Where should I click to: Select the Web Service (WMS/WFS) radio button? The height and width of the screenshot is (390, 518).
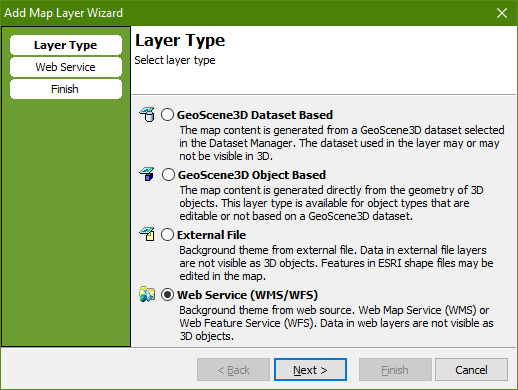[x=167, y=295]
